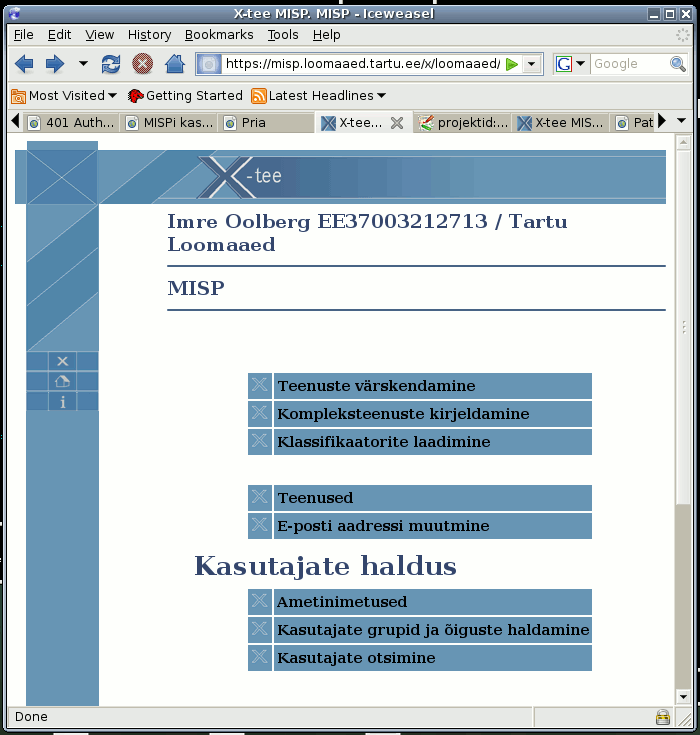700x735 pixels.
Task: Click the X icon beside Kasutajate grupid
Action: [260, 630]
